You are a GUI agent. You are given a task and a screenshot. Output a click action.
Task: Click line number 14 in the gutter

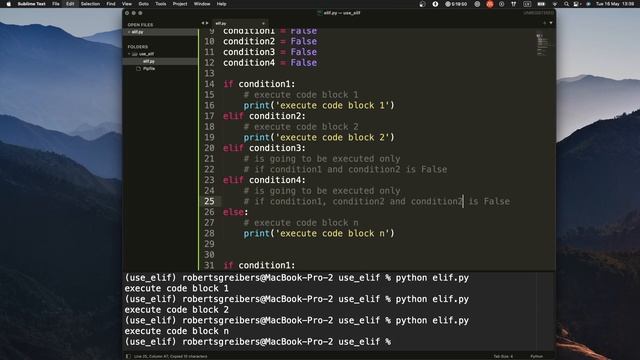coord(209,84)
